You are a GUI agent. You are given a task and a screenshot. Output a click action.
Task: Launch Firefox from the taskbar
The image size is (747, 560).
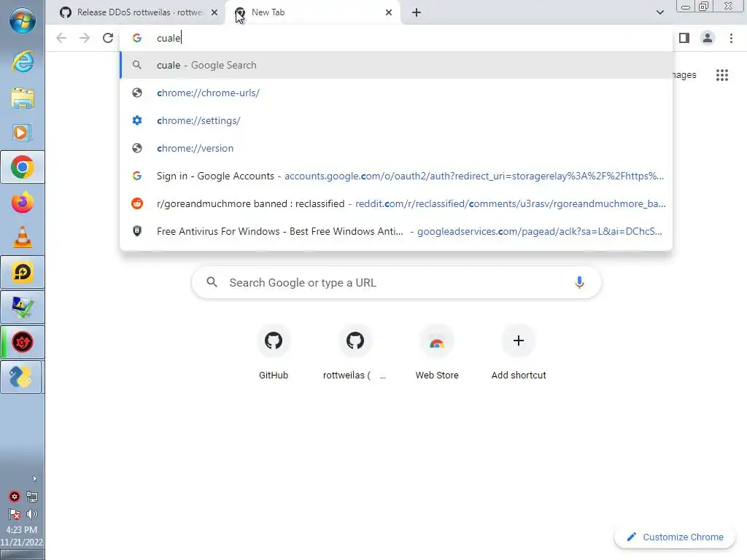tap(23, 202)
